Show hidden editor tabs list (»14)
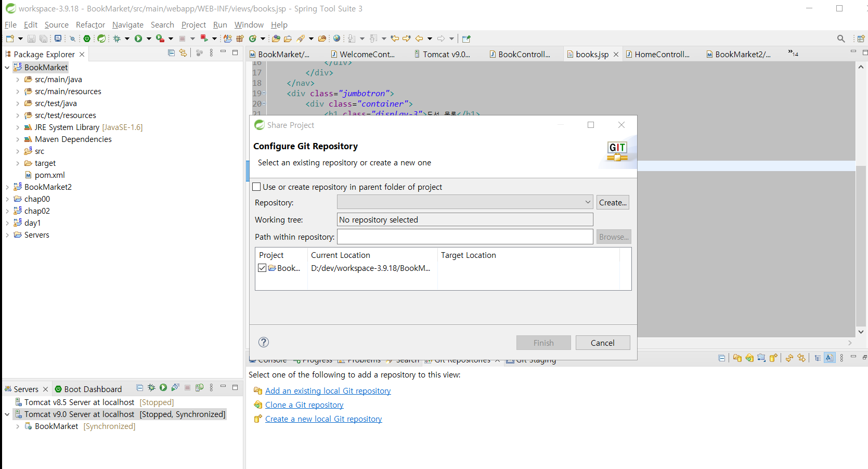 [793, 53]
